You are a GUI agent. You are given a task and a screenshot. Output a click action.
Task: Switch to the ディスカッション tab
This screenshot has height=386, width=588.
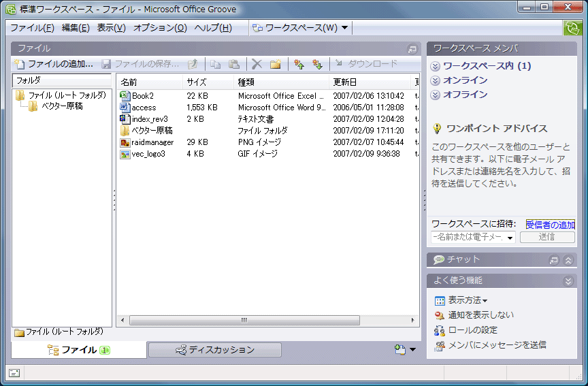pos(214,350)
